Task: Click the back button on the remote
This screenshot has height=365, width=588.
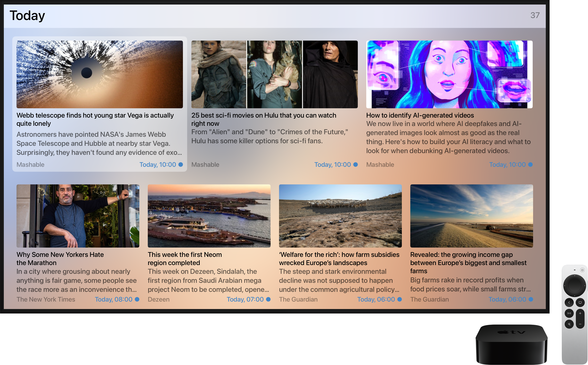Action: coord(569,303)
